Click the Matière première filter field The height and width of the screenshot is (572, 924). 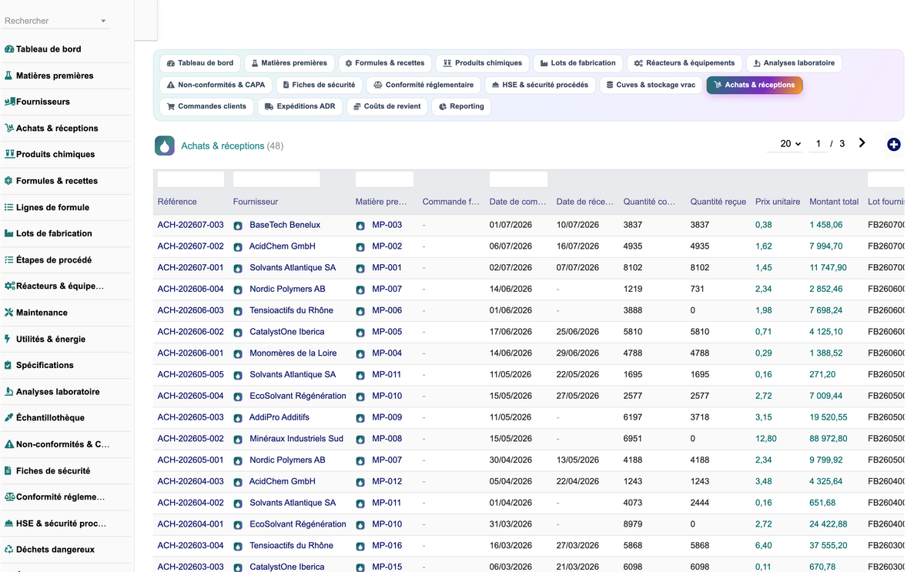coord(384,179)
